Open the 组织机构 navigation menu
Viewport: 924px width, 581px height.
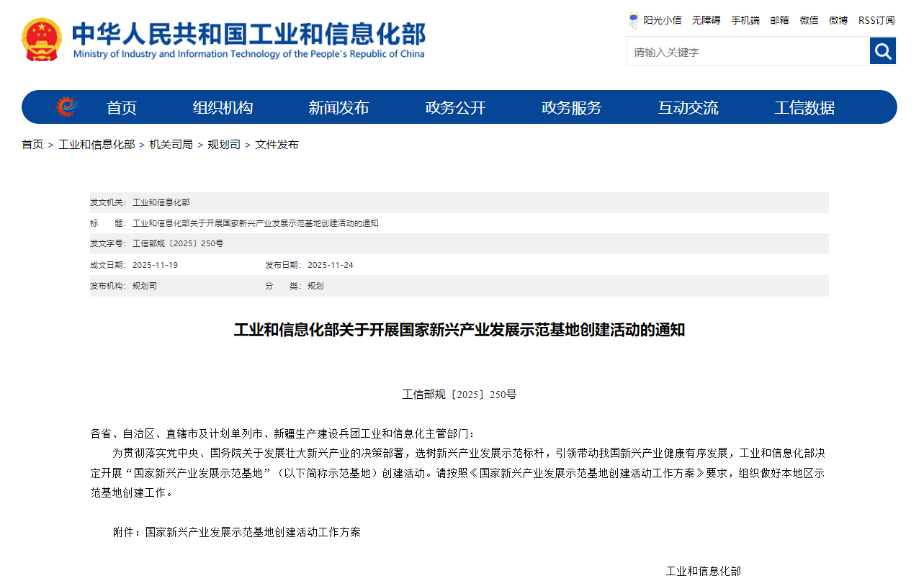(223, 108)
